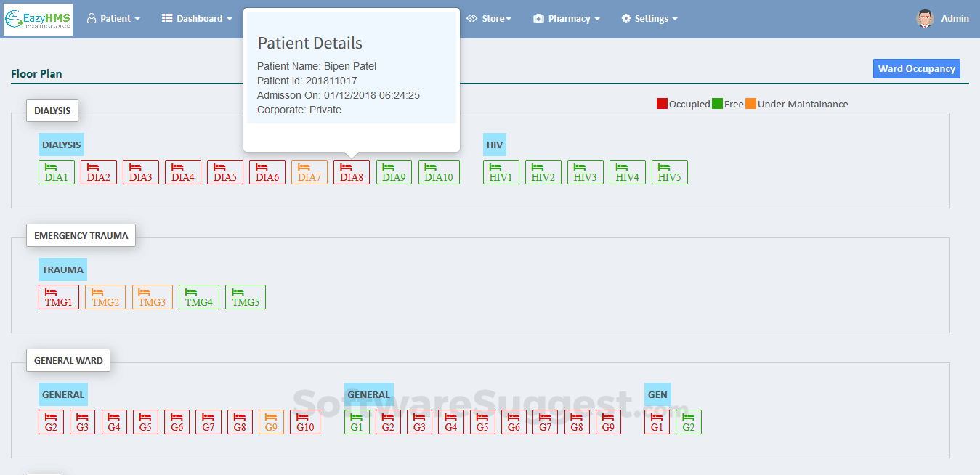Click the EazyHMS logo

click(38, 19)
